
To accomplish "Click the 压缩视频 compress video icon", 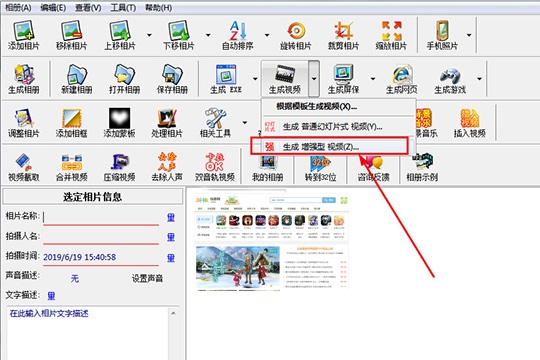I will (x=119, y=167).
